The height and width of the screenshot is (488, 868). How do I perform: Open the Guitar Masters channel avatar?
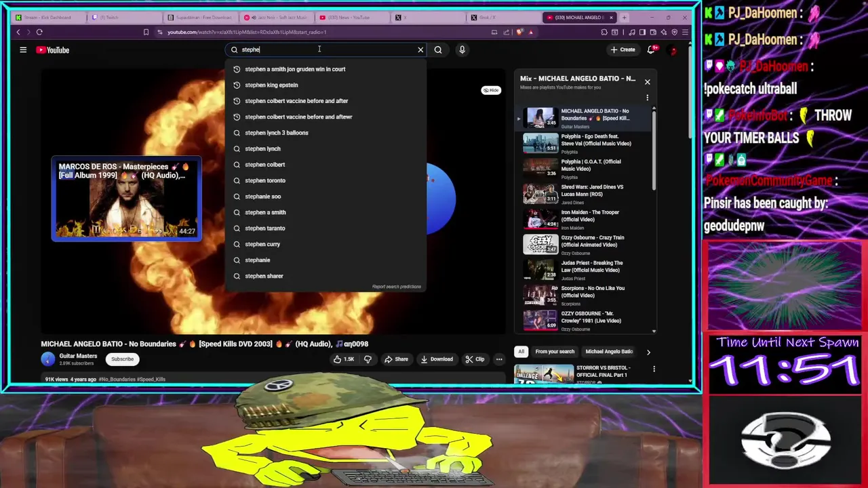coord(48,359)
